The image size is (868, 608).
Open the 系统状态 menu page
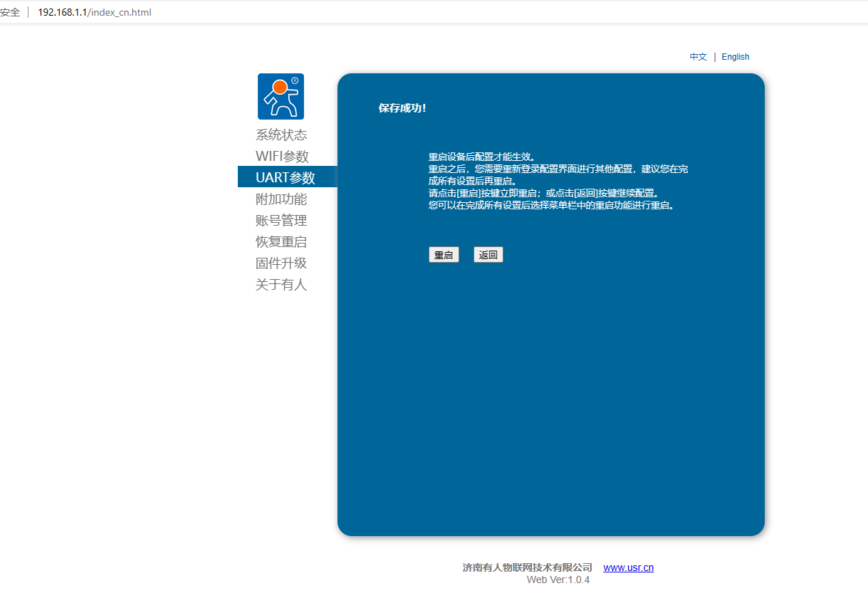pos(281,135)
